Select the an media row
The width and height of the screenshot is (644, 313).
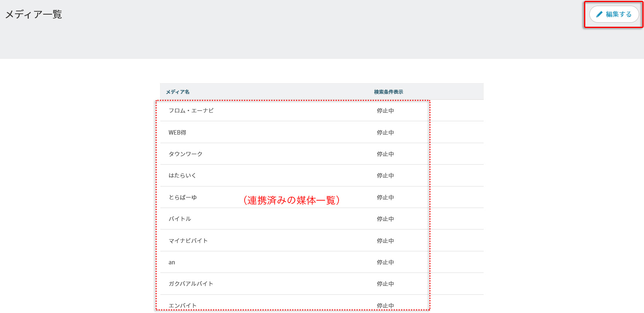172,262
